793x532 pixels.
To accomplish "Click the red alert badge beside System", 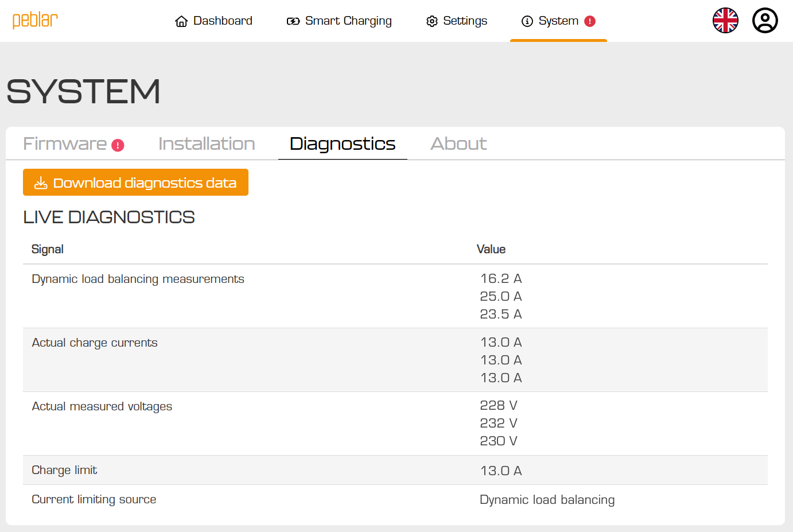I will tap(590, 21).
